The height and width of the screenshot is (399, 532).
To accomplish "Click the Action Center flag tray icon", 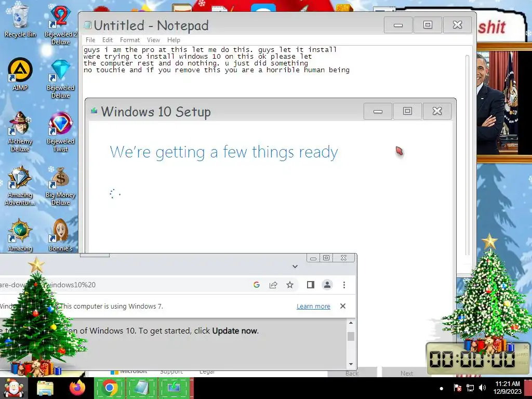I will [457, 388].
